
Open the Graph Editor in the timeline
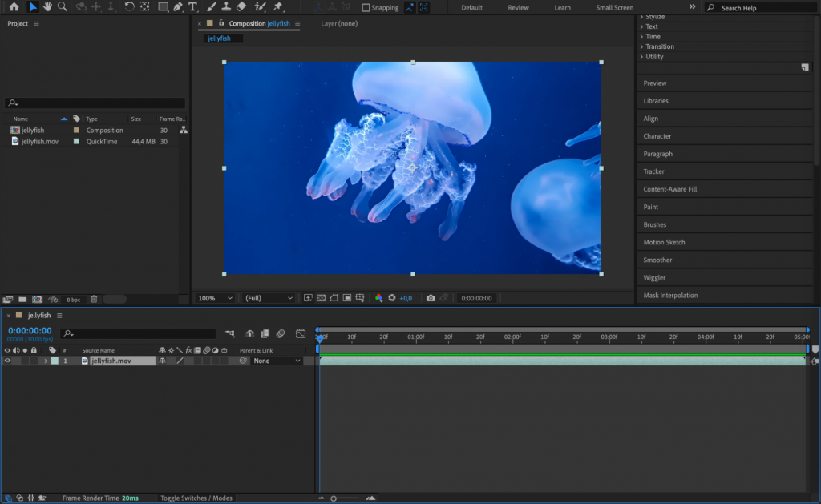pos(301,334)
